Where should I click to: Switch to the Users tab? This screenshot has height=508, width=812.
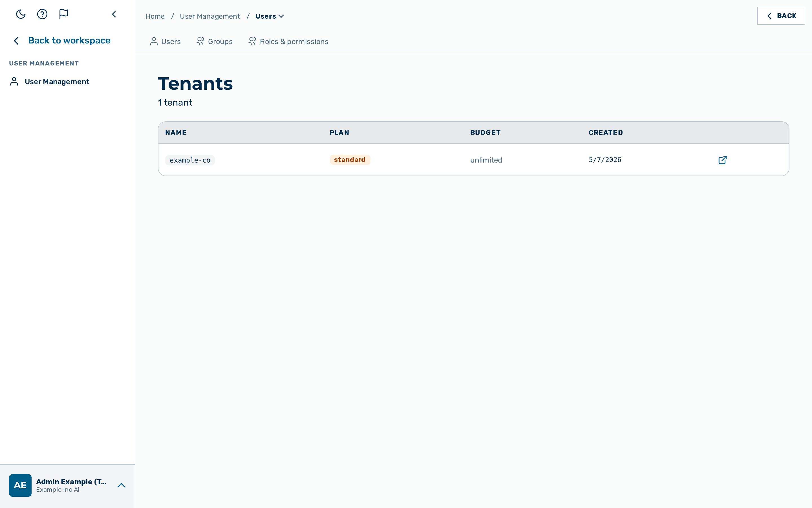click(x=165, y=42)
